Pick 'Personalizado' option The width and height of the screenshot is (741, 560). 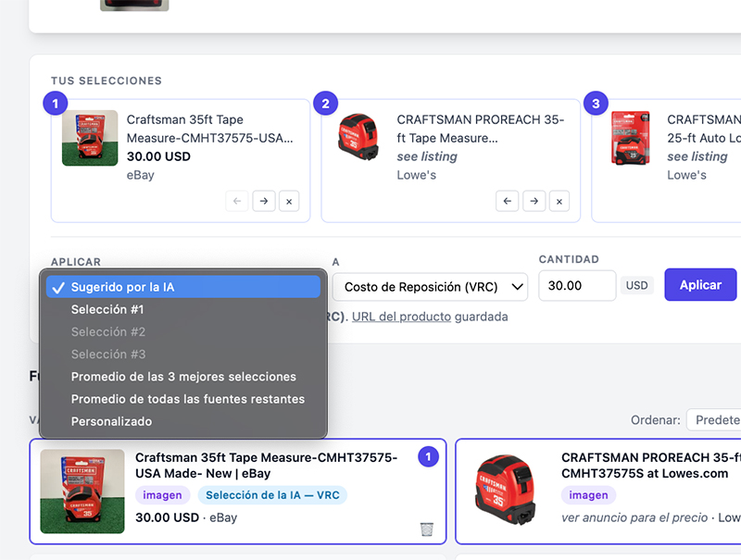coord(183,422)
